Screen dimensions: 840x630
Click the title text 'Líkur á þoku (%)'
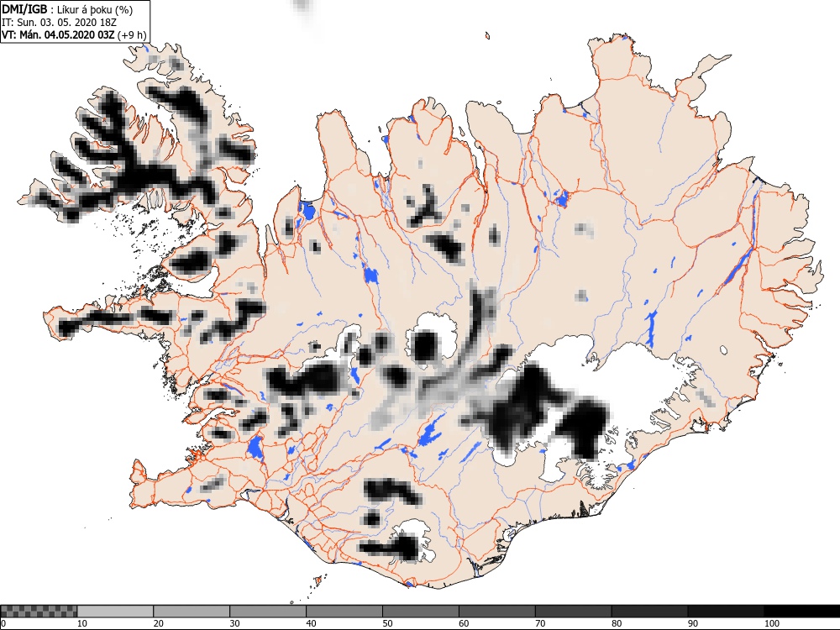pyautogui.click(x=95, y=9)
